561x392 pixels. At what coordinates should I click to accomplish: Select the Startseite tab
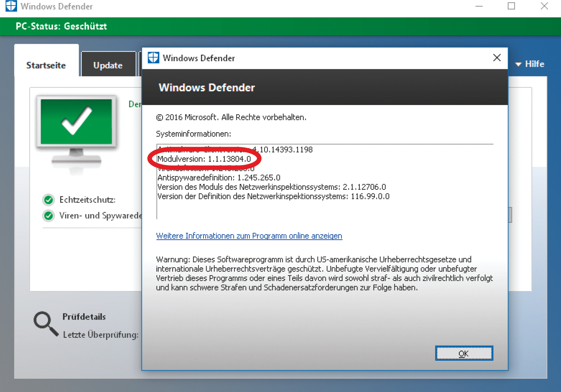pos(46,65)
